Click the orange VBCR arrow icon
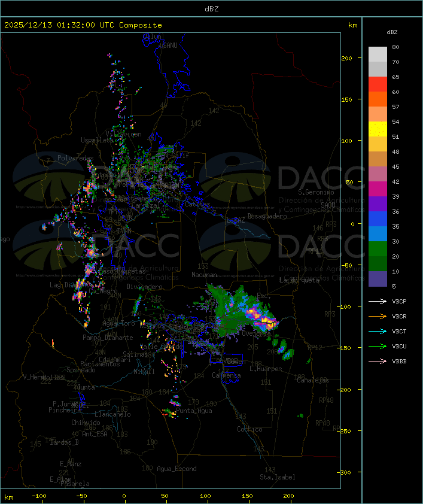 pos(378,316)
